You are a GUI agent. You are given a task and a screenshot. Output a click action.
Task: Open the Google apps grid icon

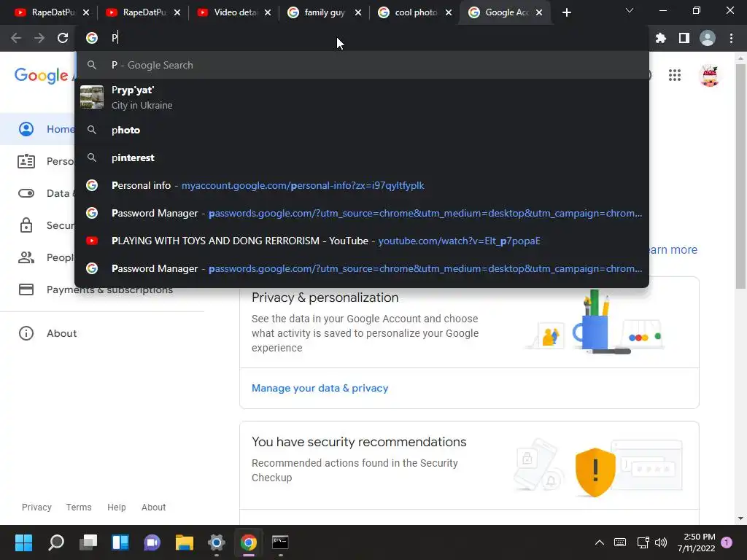click(675, 75)
